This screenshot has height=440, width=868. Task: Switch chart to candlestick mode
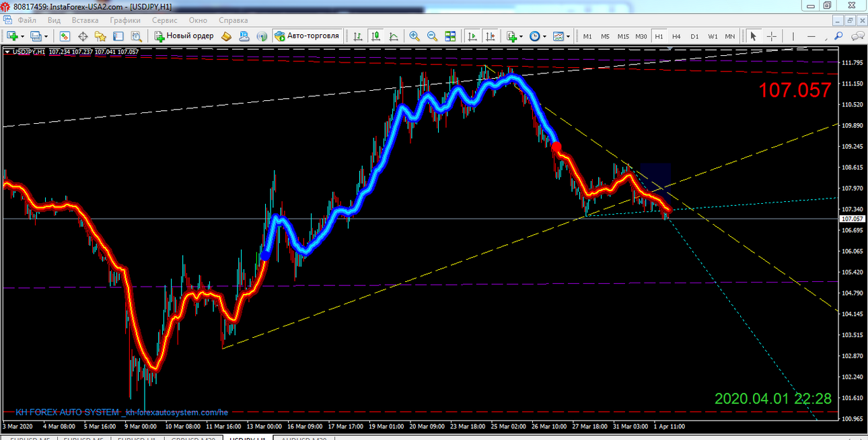click(375, 36)
